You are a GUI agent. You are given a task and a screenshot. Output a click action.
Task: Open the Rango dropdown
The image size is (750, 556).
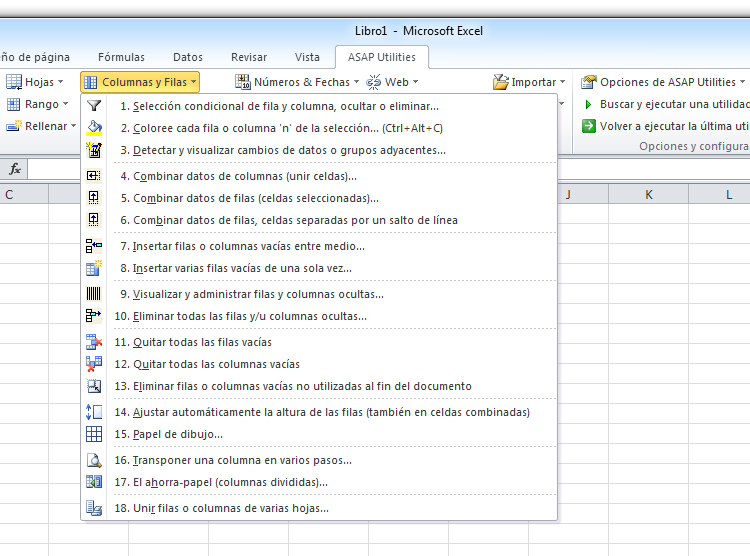[x=37, y=104]
